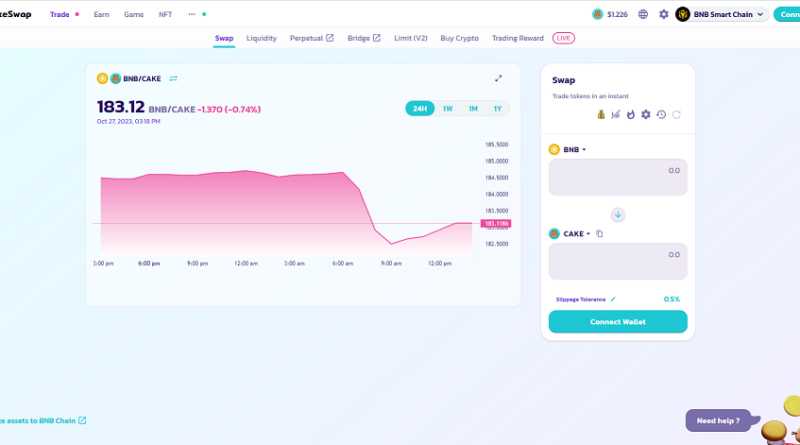Open the Earn menu
The height and width of the screenshot is (445, 800).
[101, 15]
